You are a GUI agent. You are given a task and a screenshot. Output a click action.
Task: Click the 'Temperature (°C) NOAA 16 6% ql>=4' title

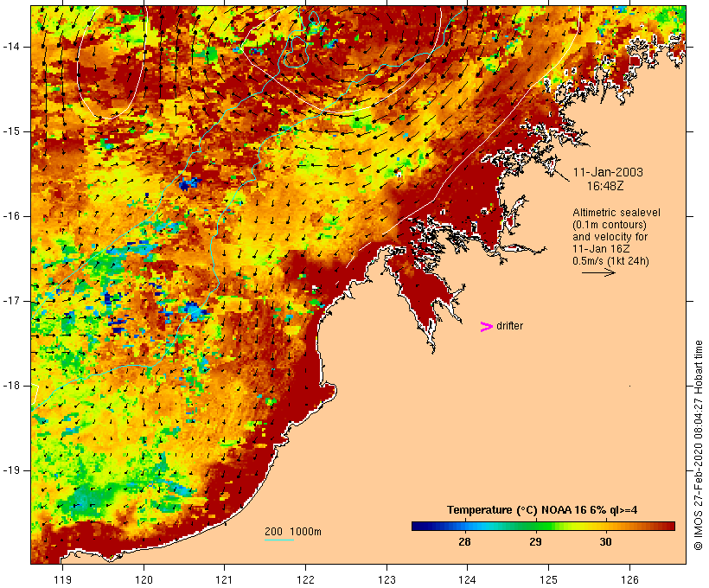542,510
